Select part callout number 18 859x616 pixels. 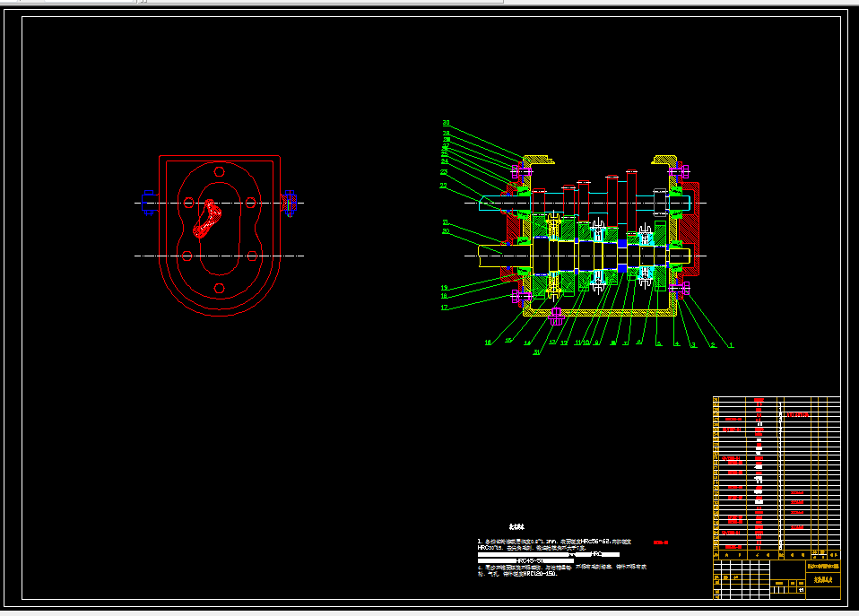pos(444,297)
